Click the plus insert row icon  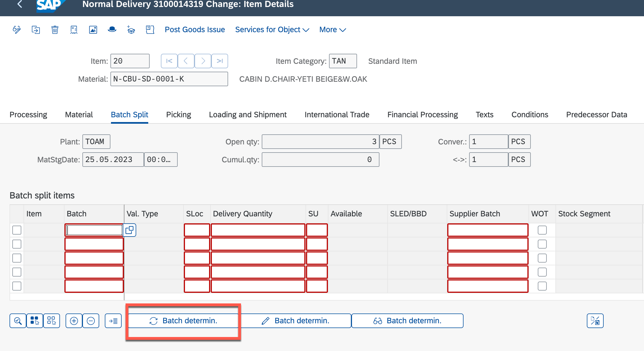pyautogui.click(x=74, y=321)
